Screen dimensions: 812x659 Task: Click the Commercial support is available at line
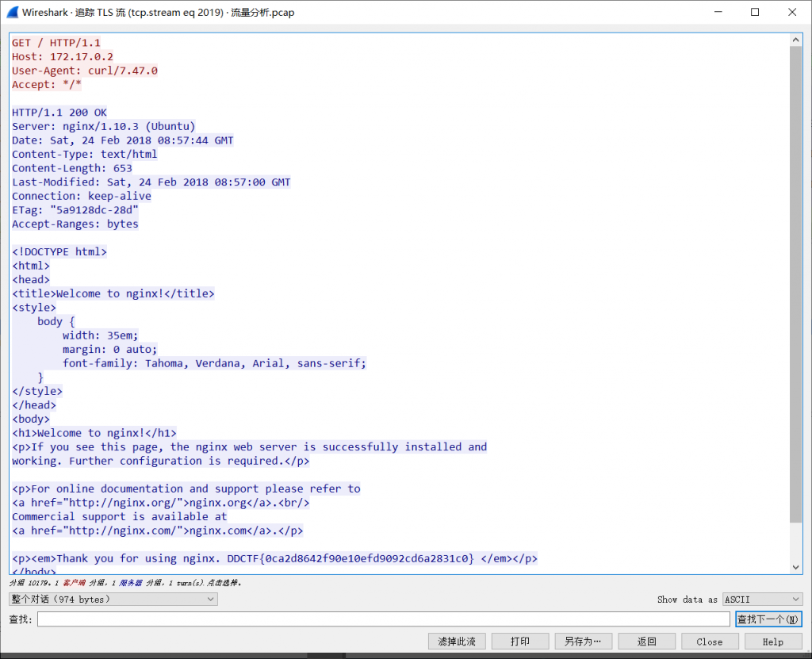click(x=120, y=517)
